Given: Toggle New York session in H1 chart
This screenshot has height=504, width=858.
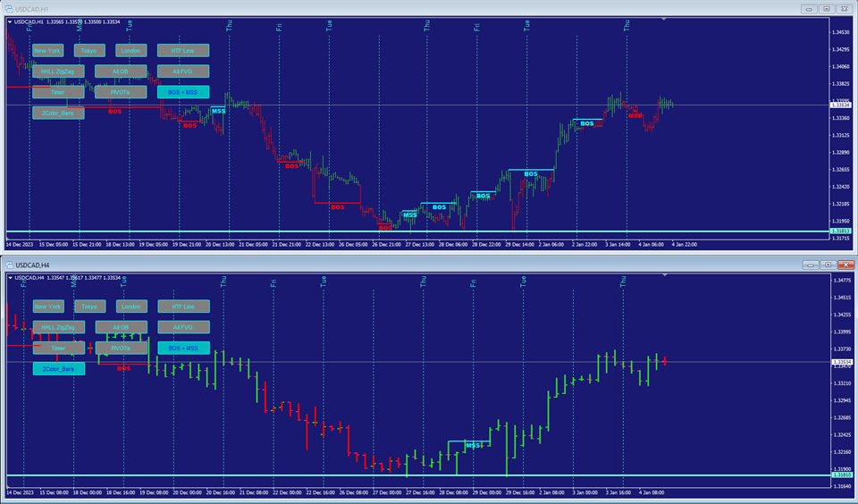Looking at the screenshot, I should coord(47,51).
